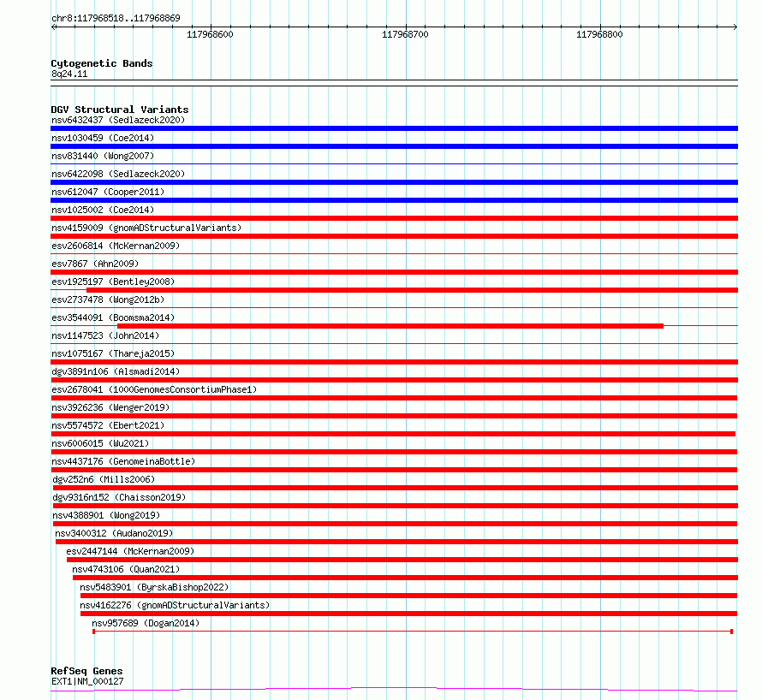Image resolution: width=762 pixels, height=700 pixels.
Task: Click the 117968700 ruler tick label
Action: 405,34
